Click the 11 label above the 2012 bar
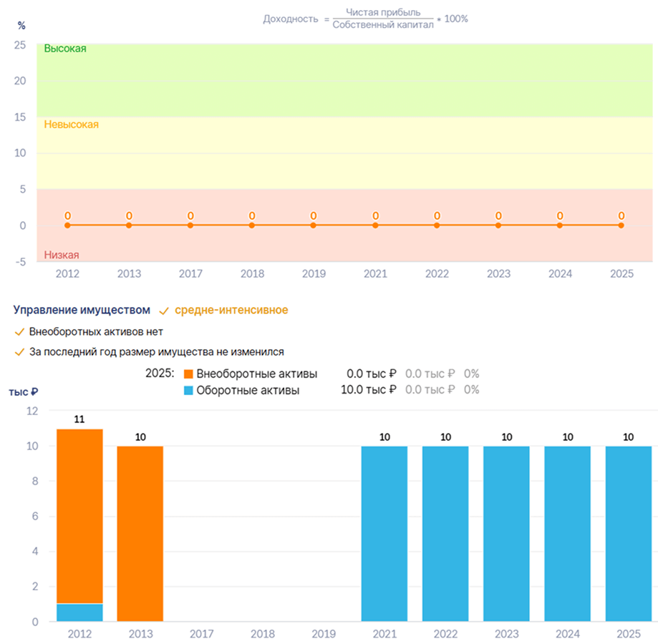658x644 pixels. tap(79, 419)
